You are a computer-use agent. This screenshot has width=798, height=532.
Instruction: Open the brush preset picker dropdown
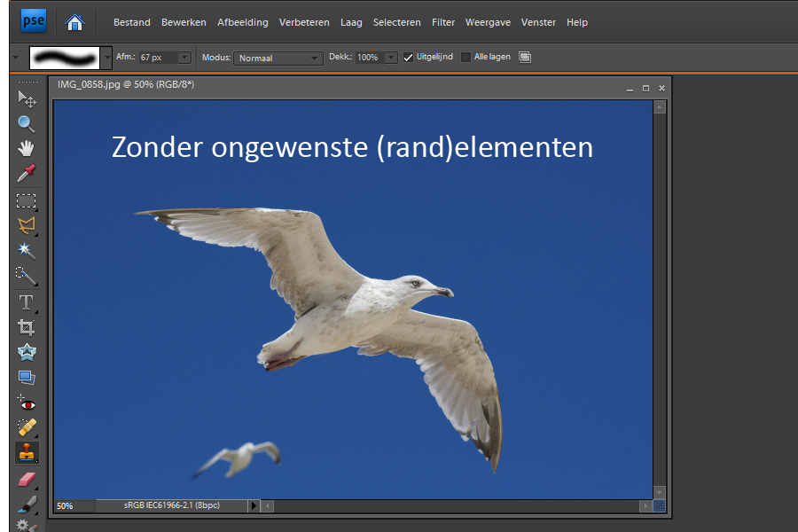107,58
